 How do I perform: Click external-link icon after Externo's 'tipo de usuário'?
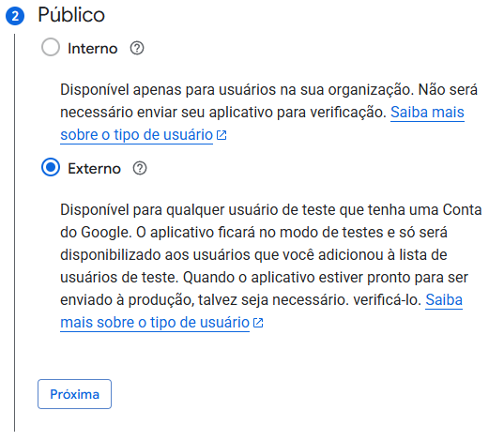click(258, 323)
